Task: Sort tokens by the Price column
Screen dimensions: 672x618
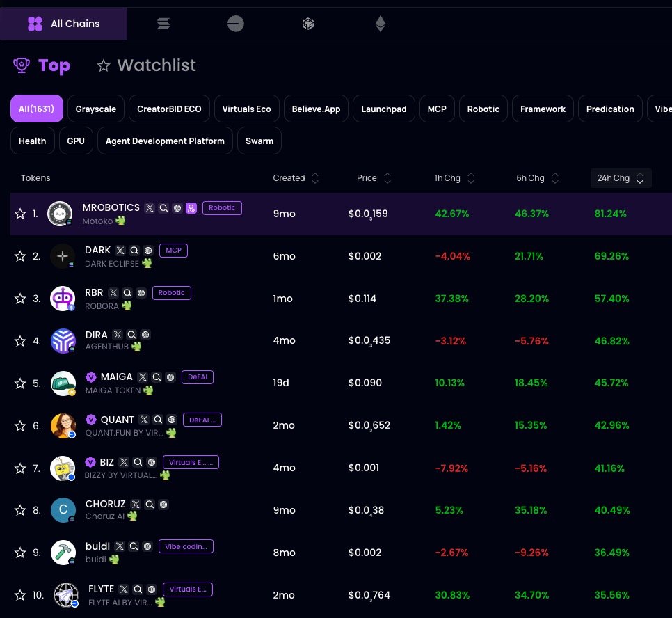Action: click(x=374, y=178)
